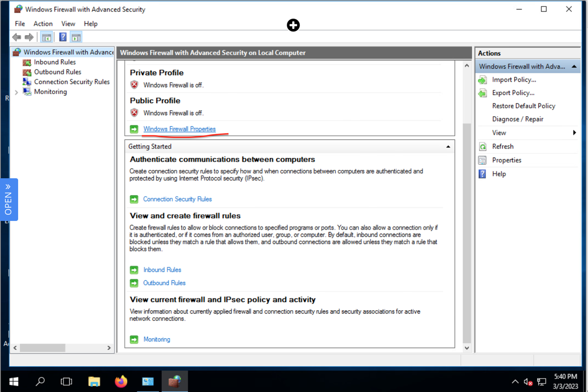Open Export Policy in the Actions pane
Screen dimensions: 588x392
[x=514, y=93]
